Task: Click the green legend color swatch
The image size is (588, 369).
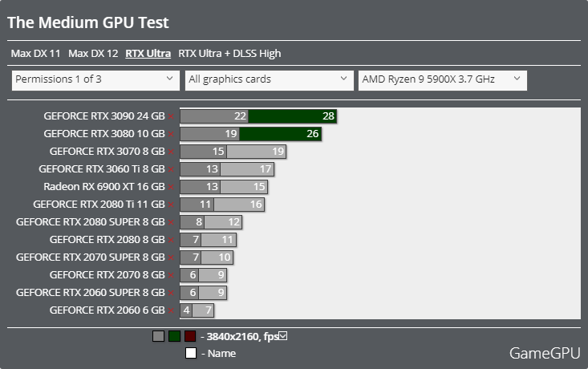Action: point(174,336)
